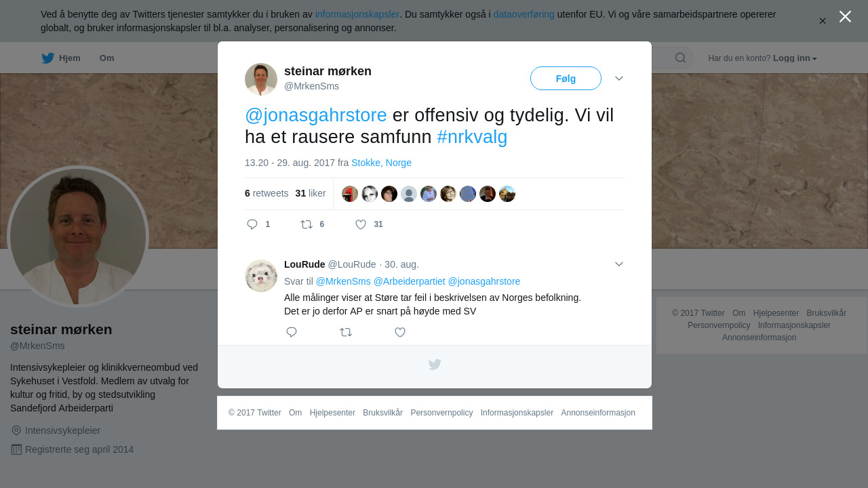
Task: Open the #nrkvalg hashtag link
Action: tap(472, 137)
